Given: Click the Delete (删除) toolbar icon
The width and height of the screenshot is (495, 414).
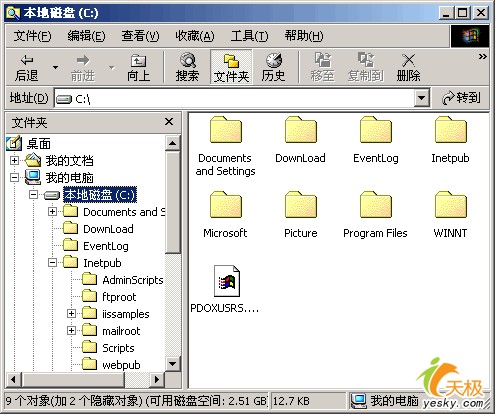Looking at the screenshot, I should (408, 68).
